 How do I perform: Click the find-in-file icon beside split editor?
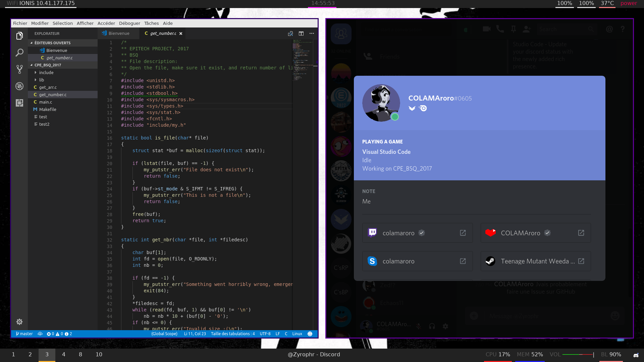[x=290, y=34]
